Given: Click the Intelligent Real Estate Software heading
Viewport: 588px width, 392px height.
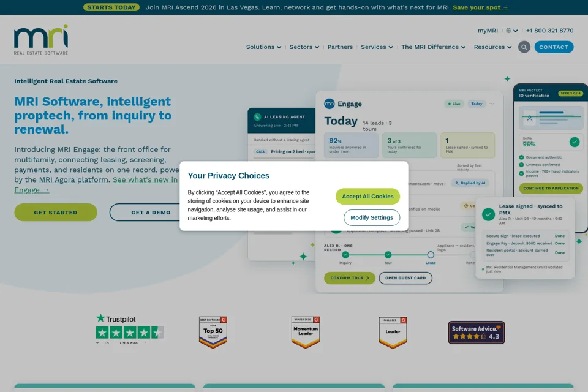Looking at the screenshot, I should coord(66,81).
